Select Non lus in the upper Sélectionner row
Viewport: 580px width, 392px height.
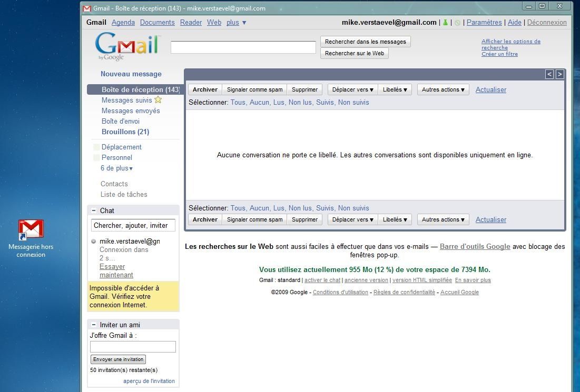(300, 103)
